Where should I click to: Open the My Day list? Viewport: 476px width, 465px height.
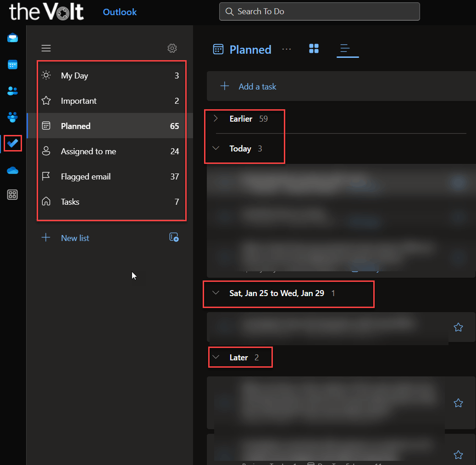(x=111, y=75)
